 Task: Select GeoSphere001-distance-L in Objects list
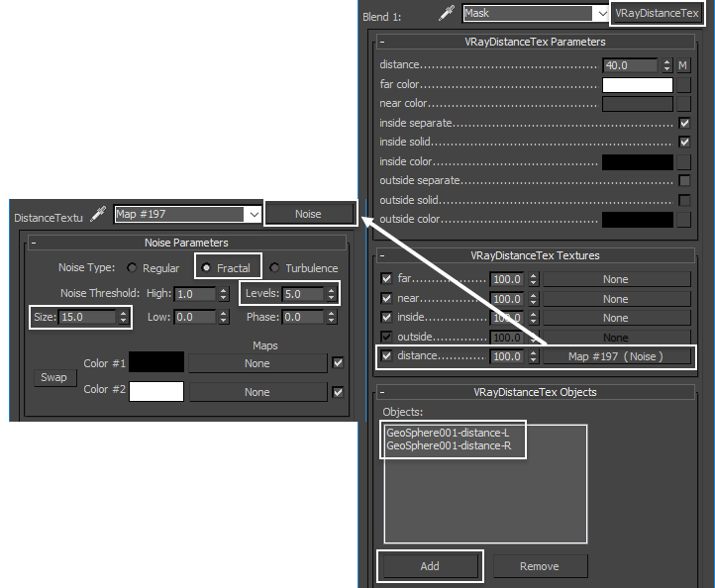coord(448,433)
